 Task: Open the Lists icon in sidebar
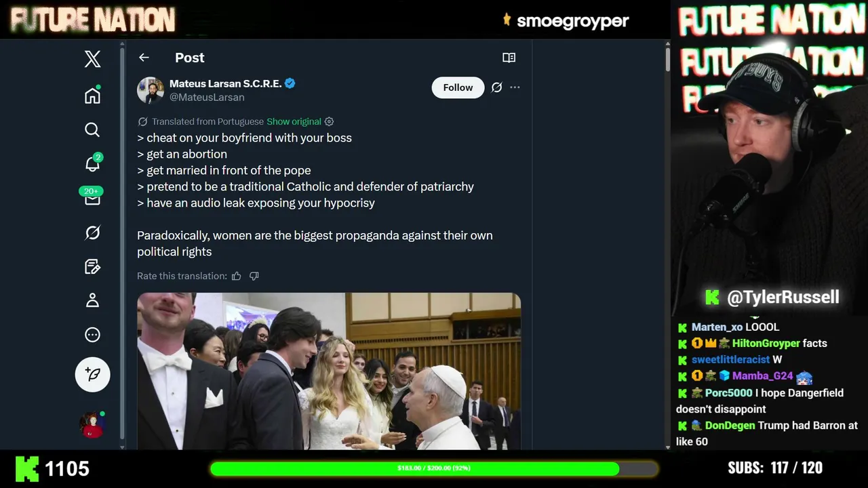tap(93, 266)
